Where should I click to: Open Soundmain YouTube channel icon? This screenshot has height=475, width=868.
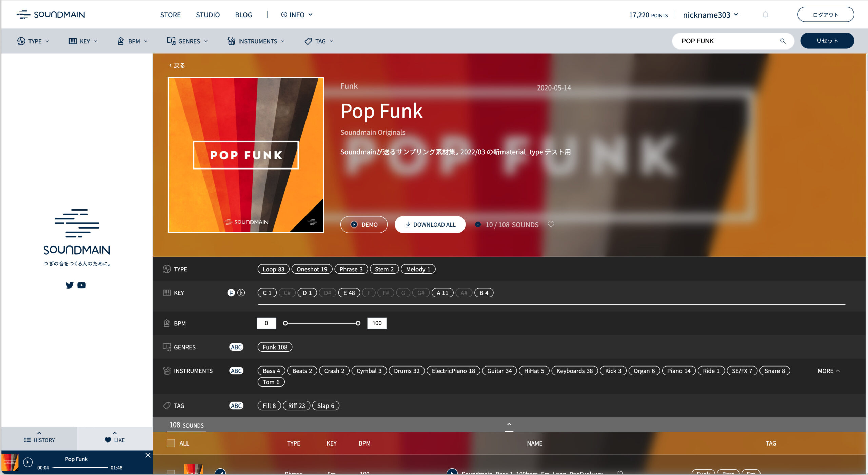[x=81, y=285]
